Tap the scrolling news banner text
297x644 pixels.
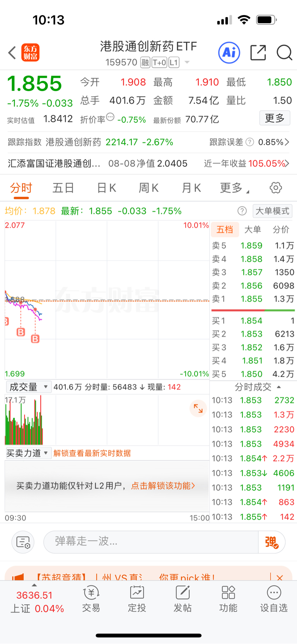point(125,577)
